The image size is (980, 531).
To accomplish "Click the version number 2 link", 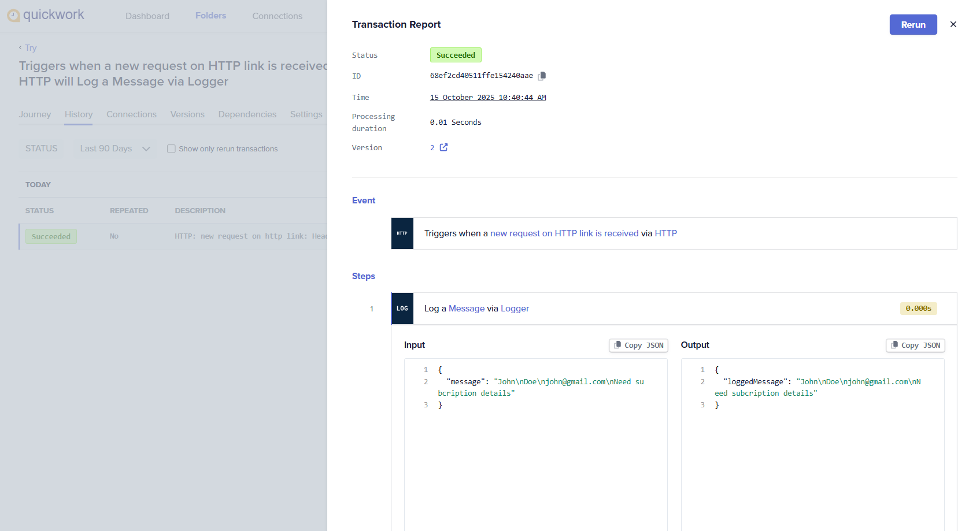I will (432, 148).
